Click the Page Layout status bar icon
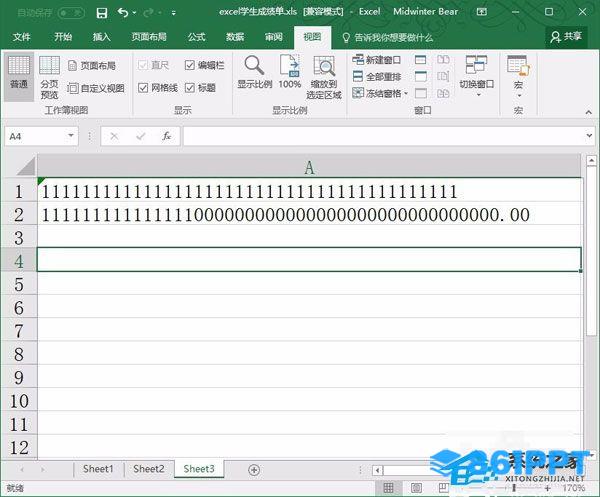The image size is (600, 497). pyautogui.click(x=416, y=487)
